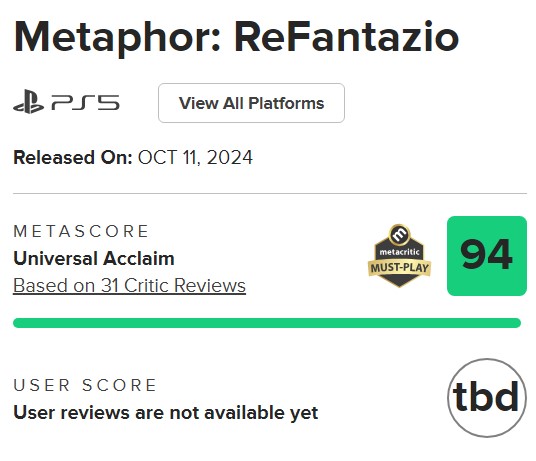Screen dimensions: 536x461
Task: Click the OCT 11, 2024 release date
Action: tap(195, 158)
